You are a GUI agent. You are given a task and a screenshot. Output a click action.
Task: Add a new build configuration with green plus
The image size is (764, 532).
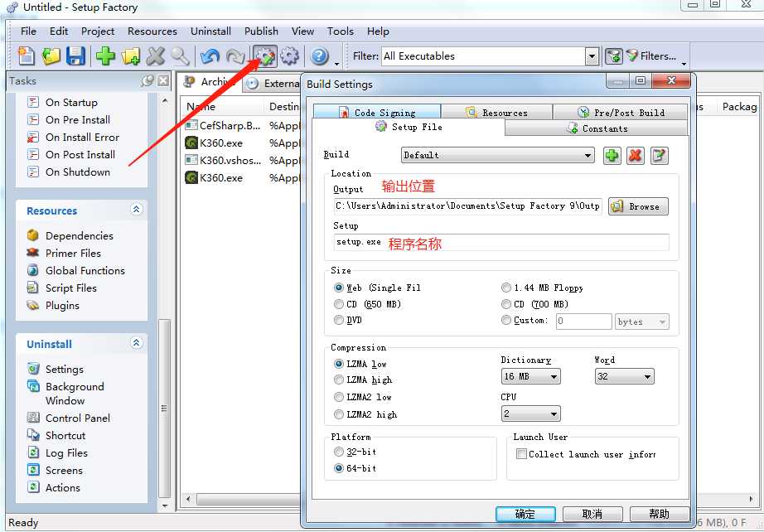click(x=612, y=156)
